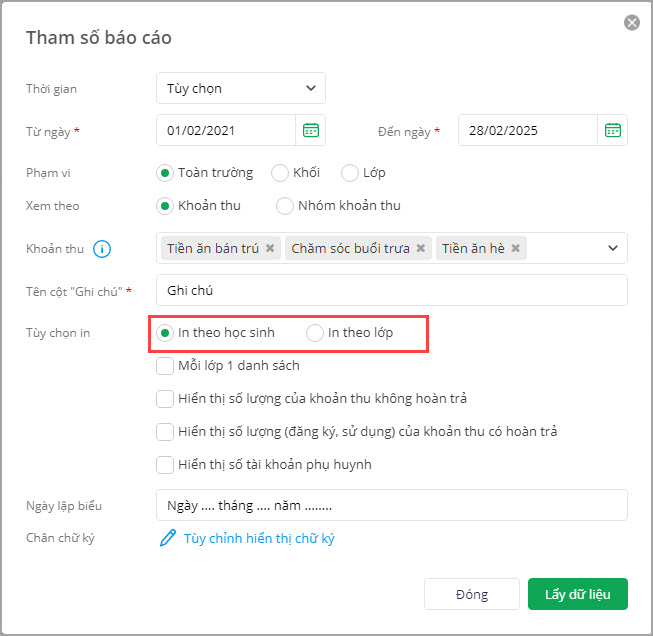The height and width of the screenshot is (636, 653).
Task: Select 'Nhóm khoản thu' view option
Action: (x=285, y=206)
